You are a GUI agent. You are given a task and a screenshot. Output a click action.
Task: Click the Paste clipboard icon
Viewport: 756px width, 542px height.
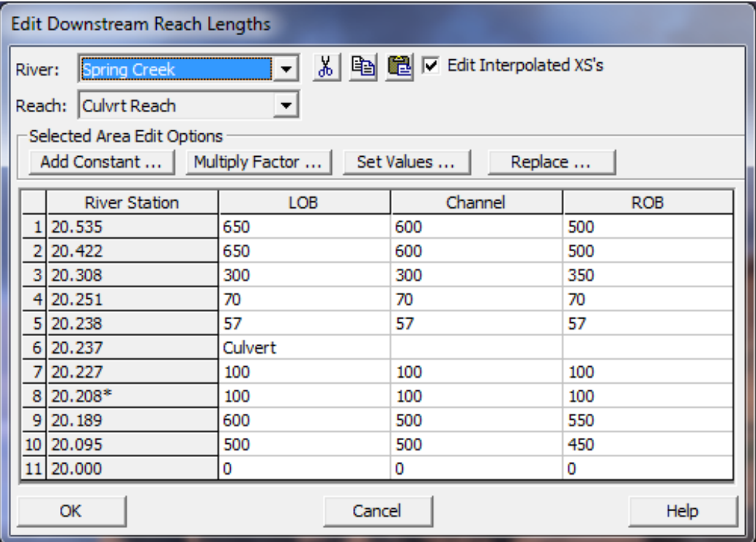[x=401, y=67]
